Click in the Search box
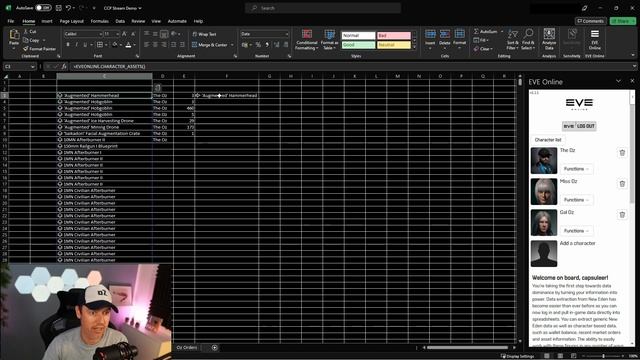Screen dimensions: 640x360 (x=323, y=8)
